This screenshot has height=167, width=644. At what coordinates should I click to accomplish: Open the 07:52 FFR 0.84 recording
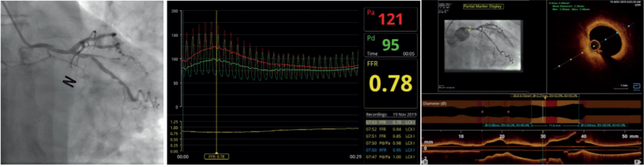click(x=391, y=129)
